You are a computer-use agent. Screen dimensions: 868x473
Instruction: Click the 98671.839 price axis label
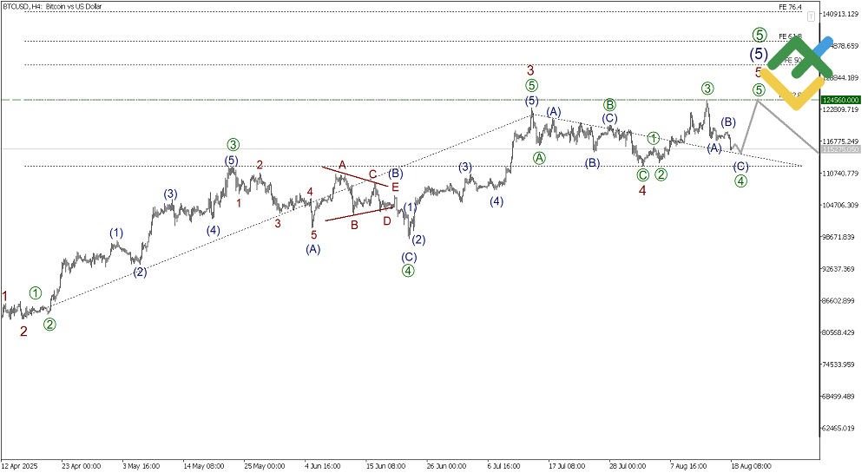tap(840, 237)
